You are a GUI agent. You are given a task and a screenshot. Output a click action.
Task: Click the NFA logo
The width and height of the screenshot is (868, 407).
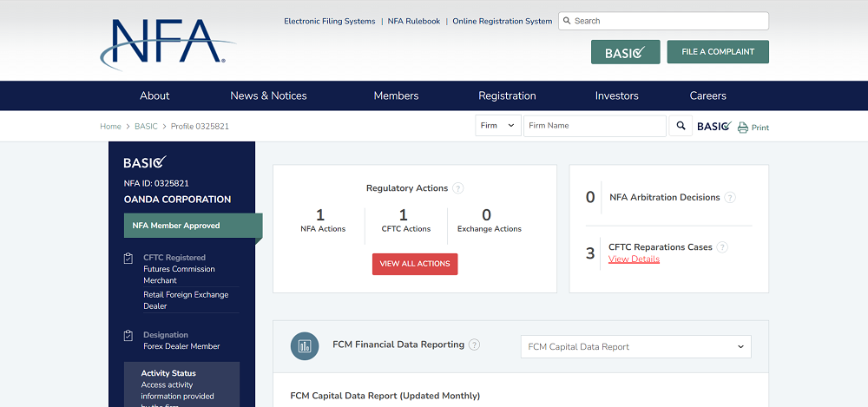pos(168,44)
